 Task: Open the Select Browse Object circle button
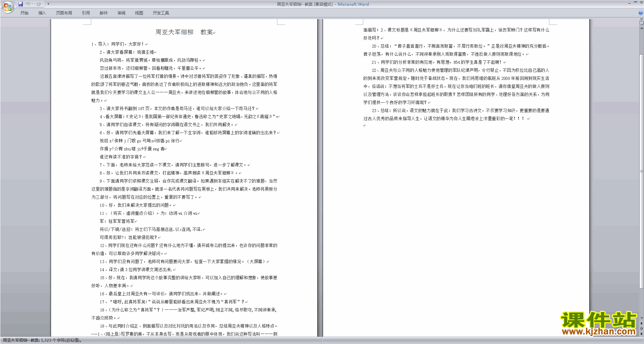(x=641, y=329)
